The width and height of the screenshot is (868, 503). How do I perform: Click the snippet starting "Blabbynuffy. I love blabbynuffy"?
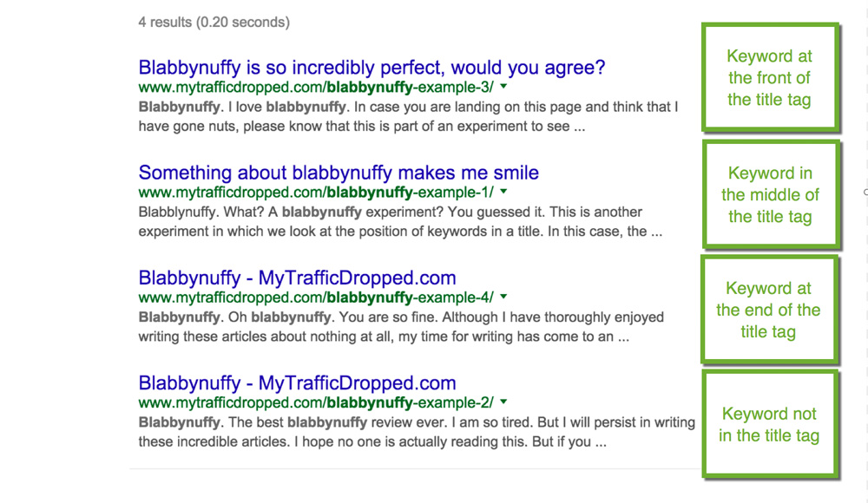tap(408, 117)
